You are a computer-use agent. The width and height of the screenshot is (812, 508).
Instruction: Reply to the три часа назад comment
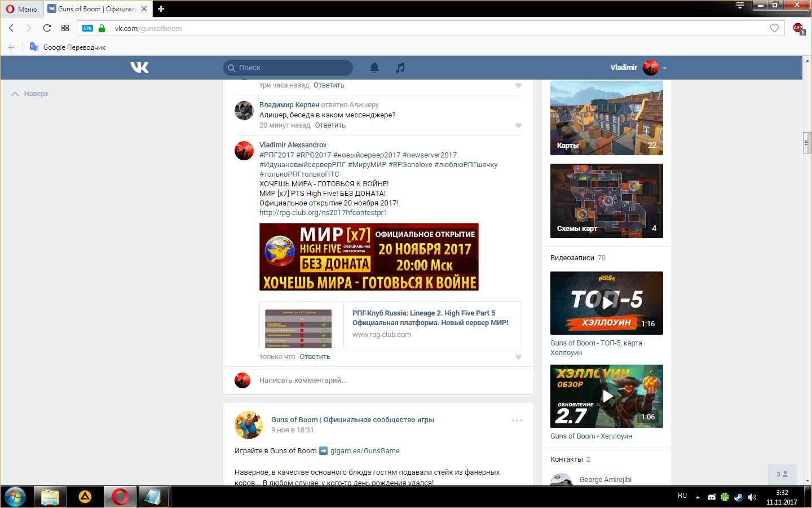329,85
